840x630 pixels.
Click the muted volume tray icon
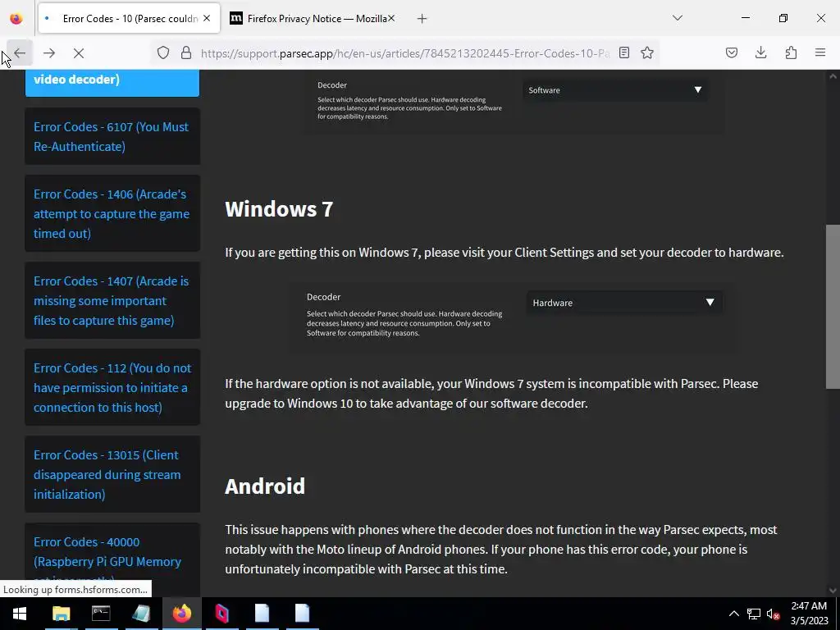coord(773,614)
